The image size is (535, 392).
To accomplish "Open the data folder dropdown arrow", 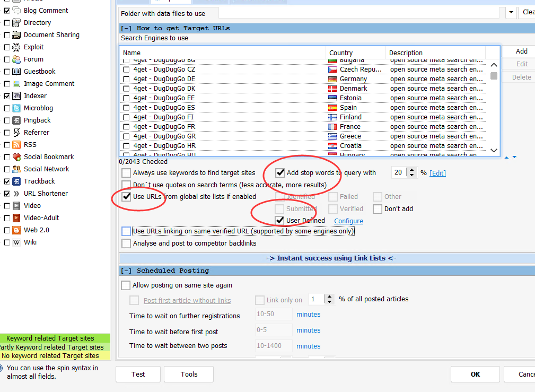I will pos(511,13).
